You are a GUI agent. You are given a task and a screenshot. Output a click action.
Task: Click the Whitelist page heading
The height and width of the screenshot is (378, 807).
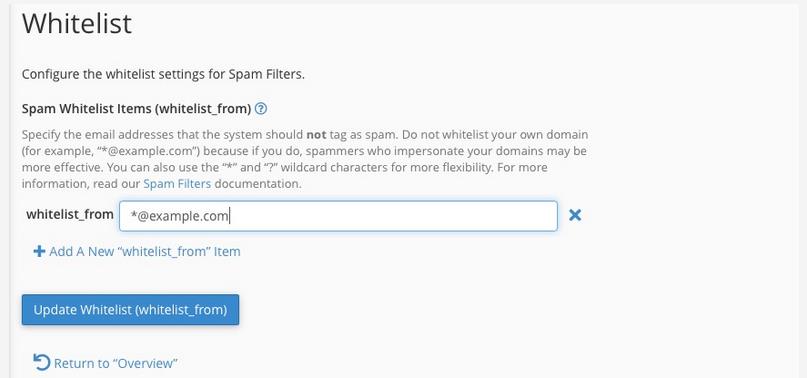77,24
